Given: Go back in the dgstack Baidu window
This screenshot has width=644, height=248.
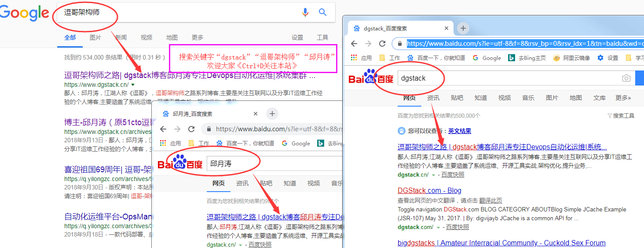Looking at the screenshot, I should (354, 44).
